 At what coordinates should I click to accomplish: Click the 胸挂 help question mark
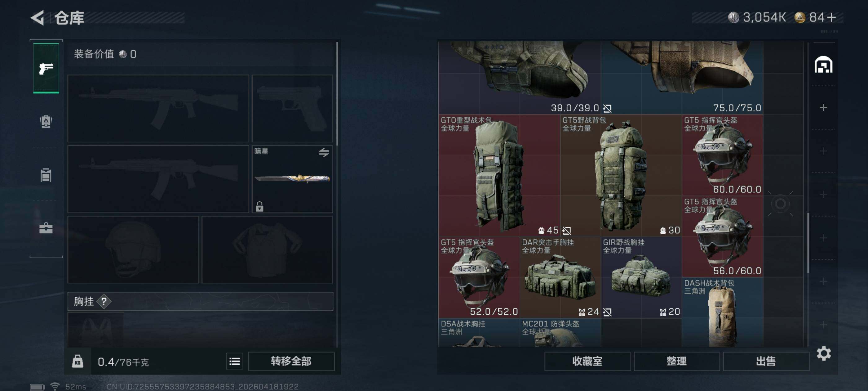(104, 301)
